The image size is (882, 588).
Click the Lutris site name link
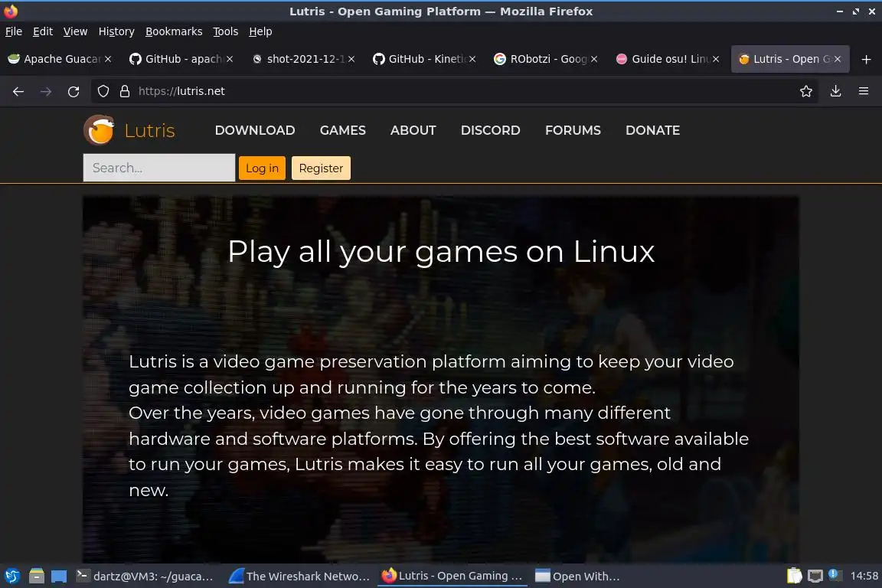pos(149,131)
